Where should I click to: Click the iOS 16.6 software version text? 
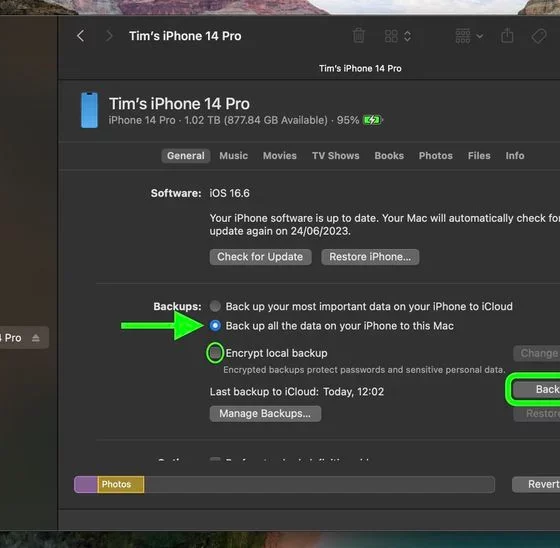(229, 193)
